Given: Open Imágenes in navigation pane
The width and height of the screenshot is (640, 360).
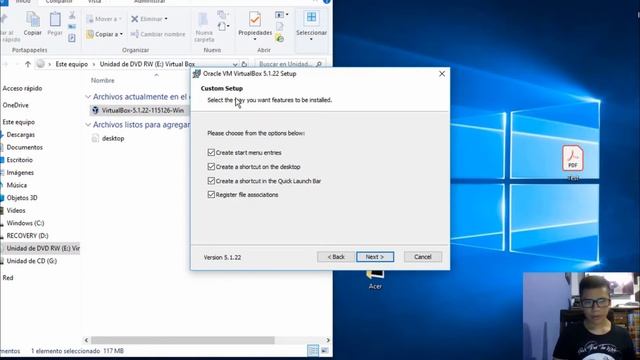Looking at the screenshot, I should 20,172.
